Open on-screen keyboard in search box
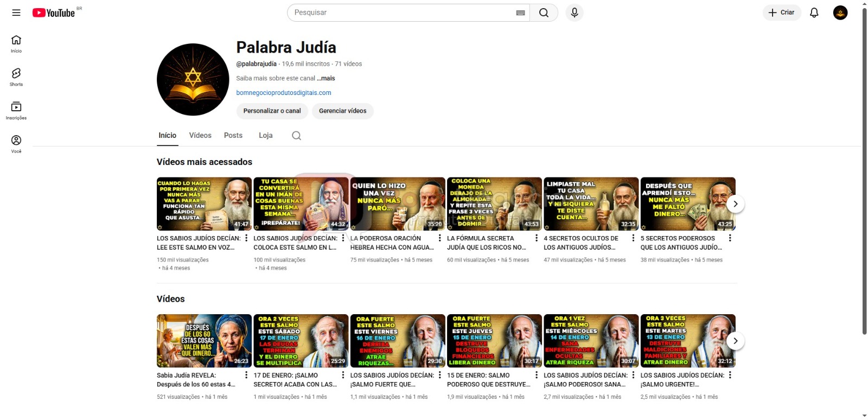Viewport: 868px width, 420px height. 520,12
